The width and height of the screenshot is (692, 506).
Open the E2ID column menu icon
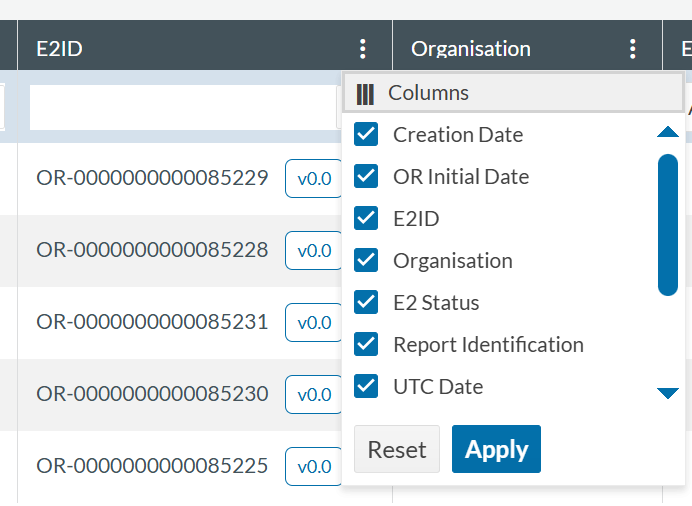tap(362, 49)
